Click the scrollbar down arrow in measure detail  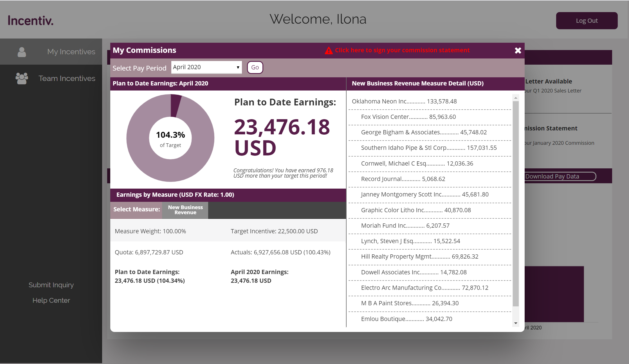click(x=516, y=323)
